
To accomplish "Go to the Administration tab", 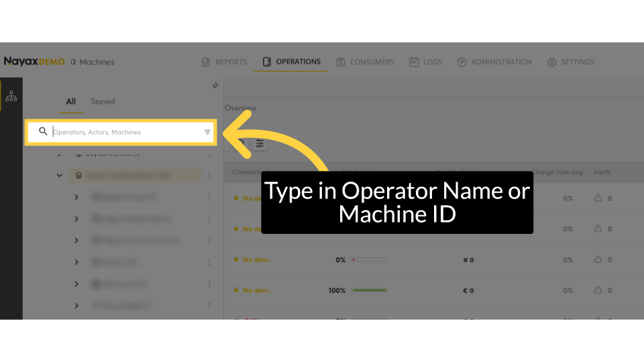I will 494,62.
